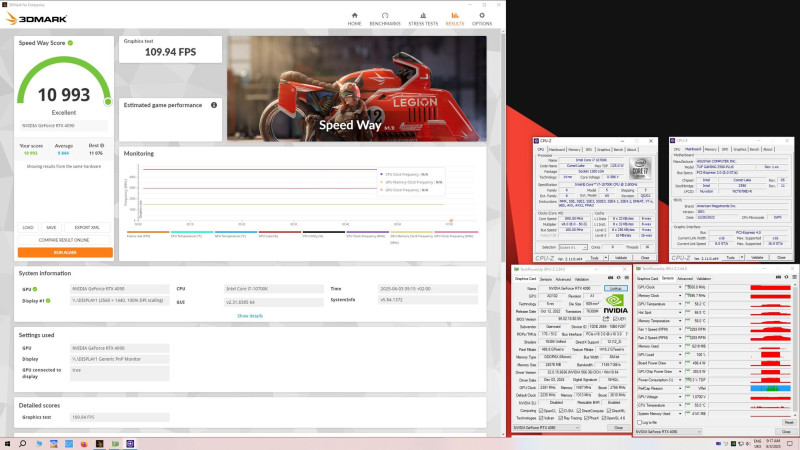Open the 3DMark Benchmarks section
This screenshot has width=800, height=450.
tap(385, 19)
